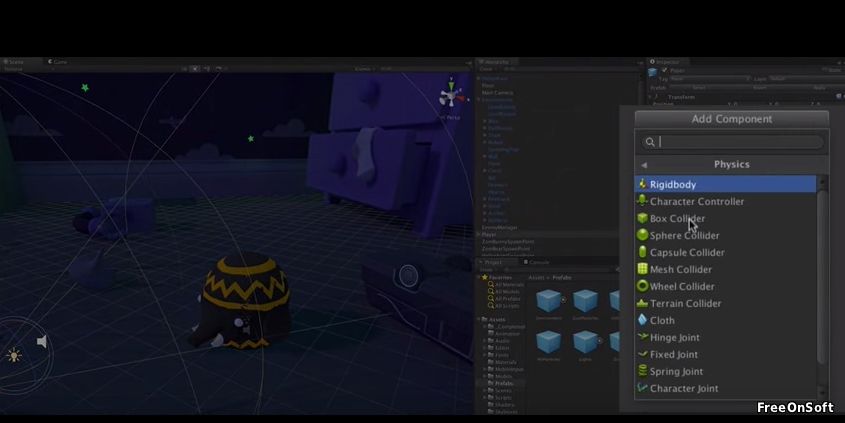Select the Rigidbody component entry
Viewport: 845px width, 423px height.
725,184
